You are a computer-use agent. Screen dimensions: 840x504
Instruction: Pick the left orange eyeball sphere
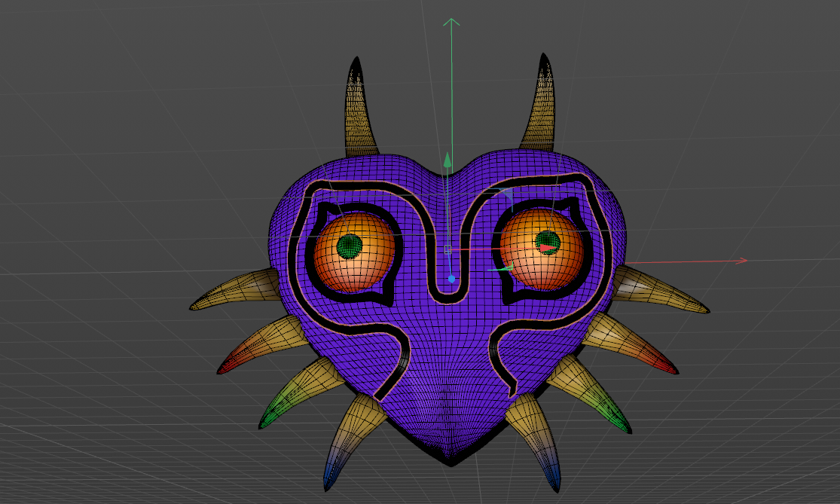tap(354, 252)
